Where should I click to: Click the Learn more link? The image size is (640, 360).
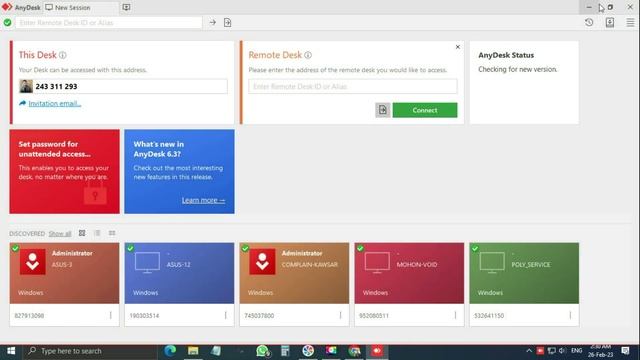203,200
